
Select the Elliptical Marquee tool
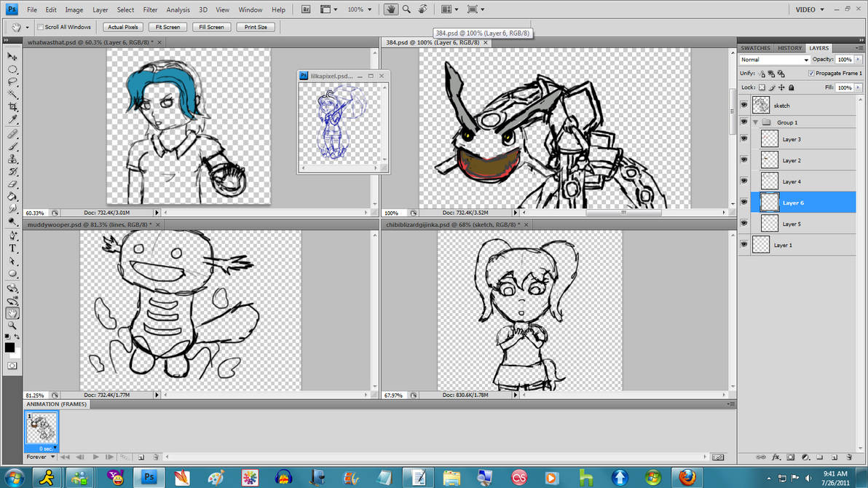[12, 70]
